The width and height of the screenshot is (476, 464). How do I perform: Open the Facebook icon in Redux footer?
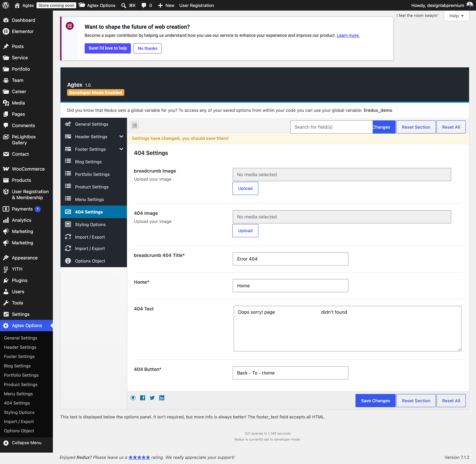(142, 398)
